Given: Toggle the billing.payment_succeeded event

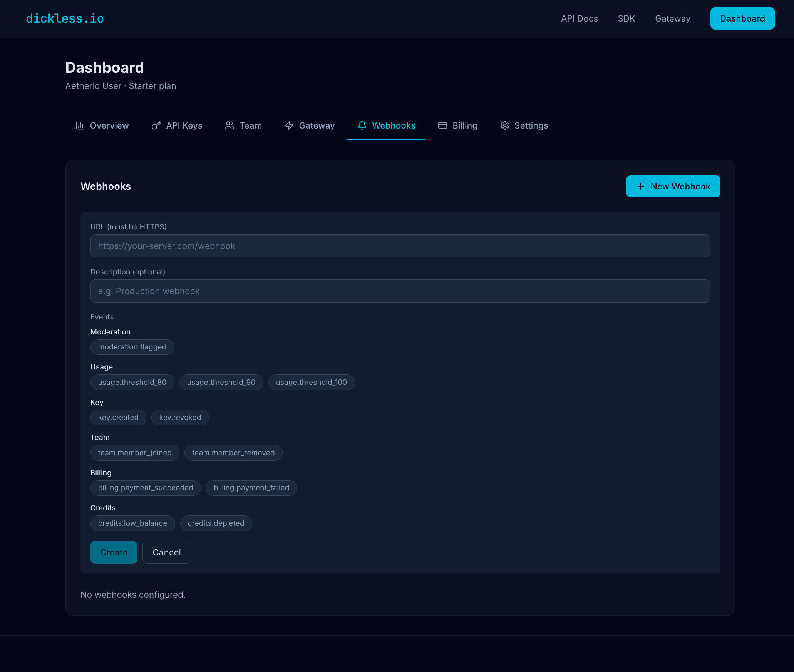Looking at the screenshot, I should [145, 488].
